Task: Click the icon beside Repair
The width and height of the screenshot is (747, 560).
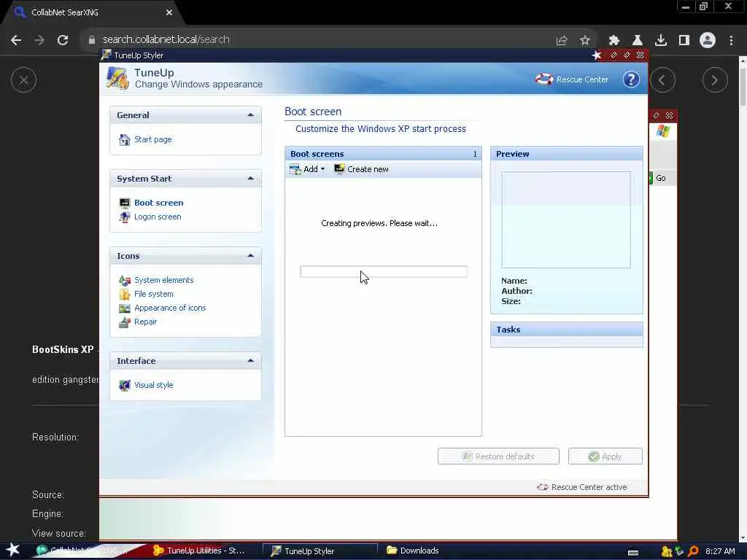Action: pos(124,322)
